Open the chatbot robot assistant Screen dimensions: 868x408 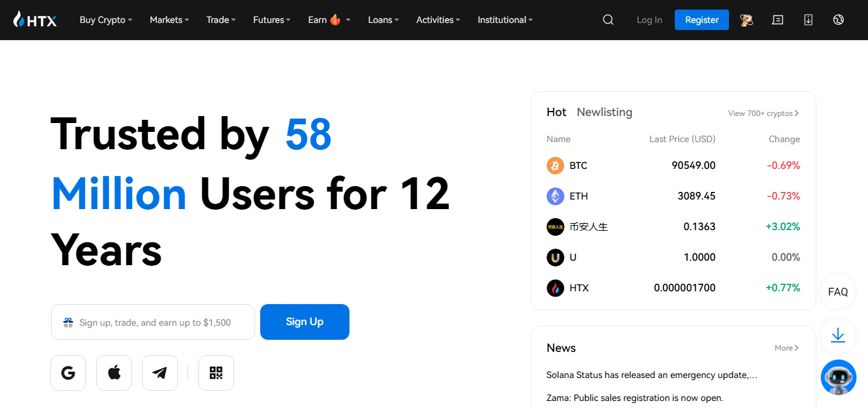pos(838,377)
